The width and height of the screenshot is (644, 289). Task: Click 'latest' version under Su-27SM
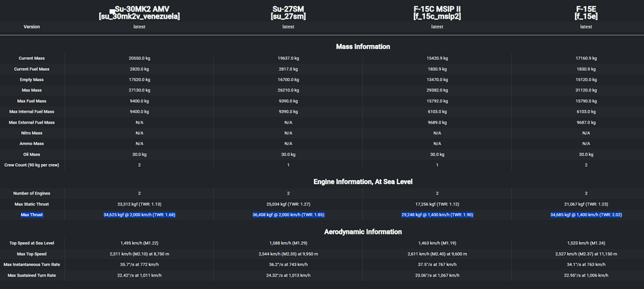click(288, 26)
